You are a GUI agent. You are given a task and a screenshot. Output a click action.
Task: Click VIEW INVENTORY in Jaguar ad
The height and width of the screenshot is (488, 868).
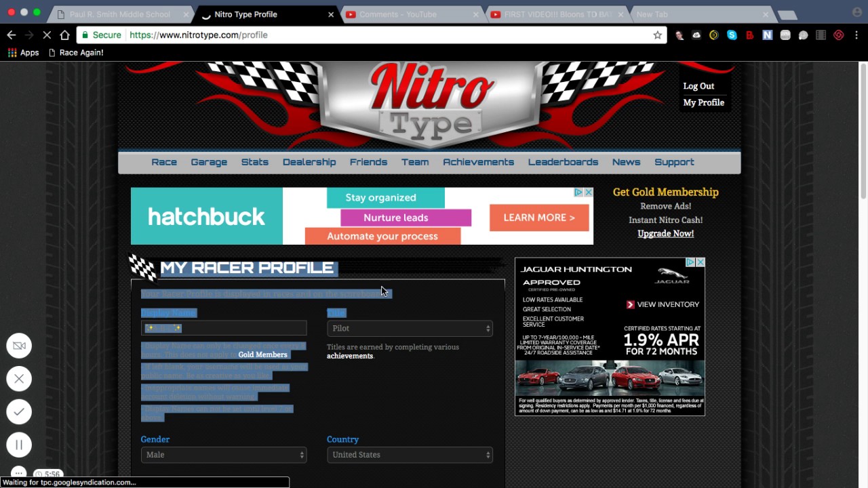pyautogui.click(x=663, y=304)
